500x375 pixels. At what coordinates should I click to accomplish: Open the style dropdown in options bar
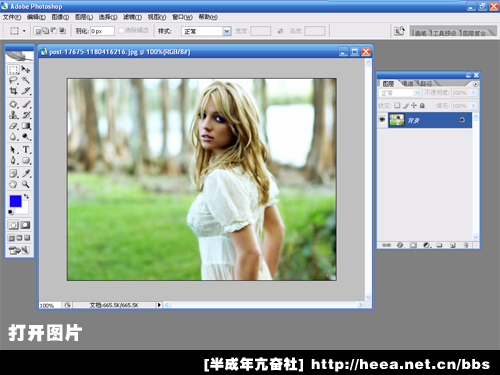[206, 31]
